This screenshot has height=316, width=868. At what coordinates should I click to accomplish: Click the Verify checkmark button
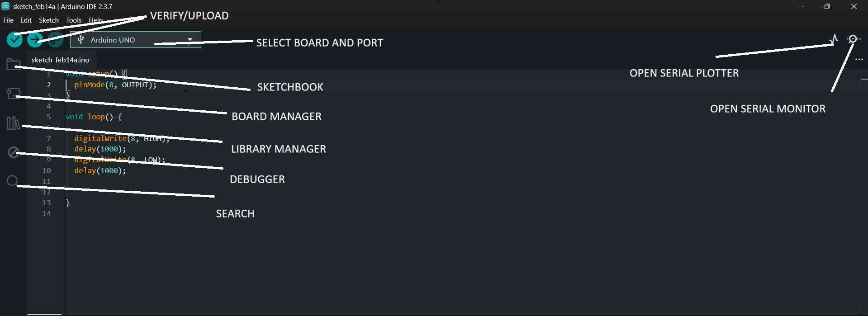point(15,40)
